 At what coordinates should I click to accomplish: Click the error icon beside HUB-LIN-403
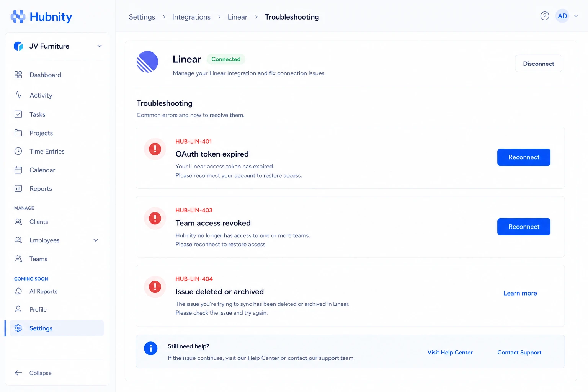pyautogui.click(x=155, y=218)
